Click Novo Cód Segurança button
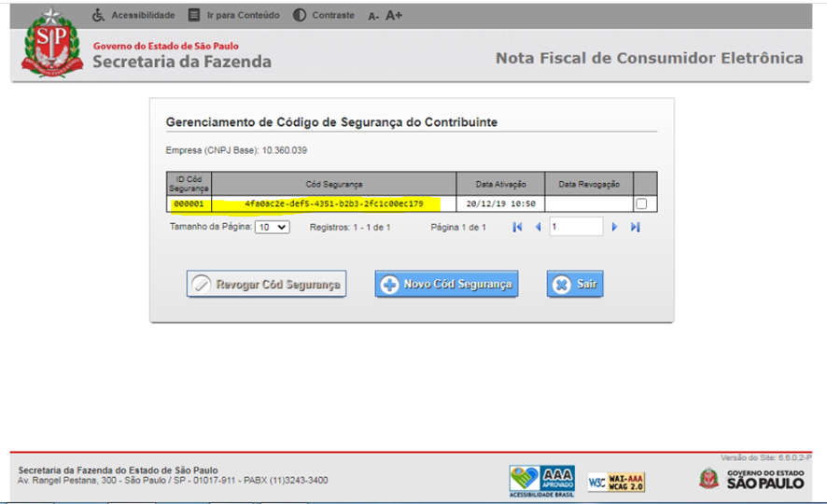827x504 pixels. [x=446, y=285]
